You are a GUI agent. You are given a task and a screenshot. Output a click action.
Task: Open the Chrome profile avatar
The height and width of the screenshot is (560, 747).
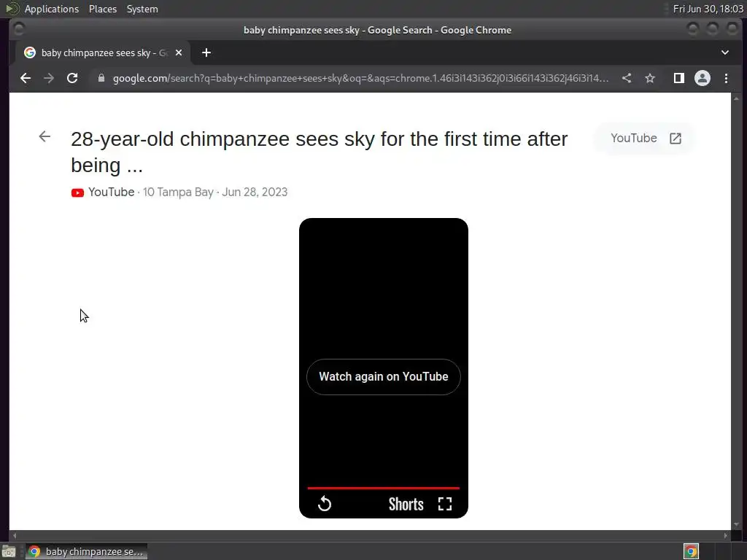tap(703, 78)
